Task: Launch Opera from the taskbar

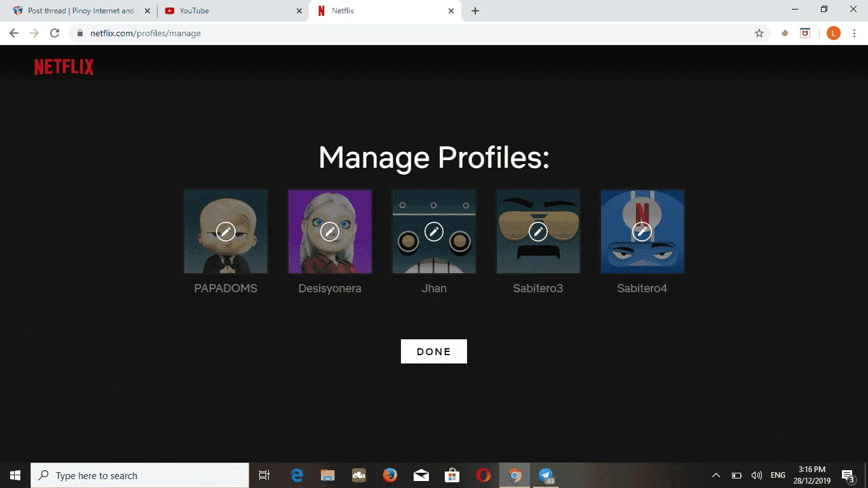Action: point(484,475)
